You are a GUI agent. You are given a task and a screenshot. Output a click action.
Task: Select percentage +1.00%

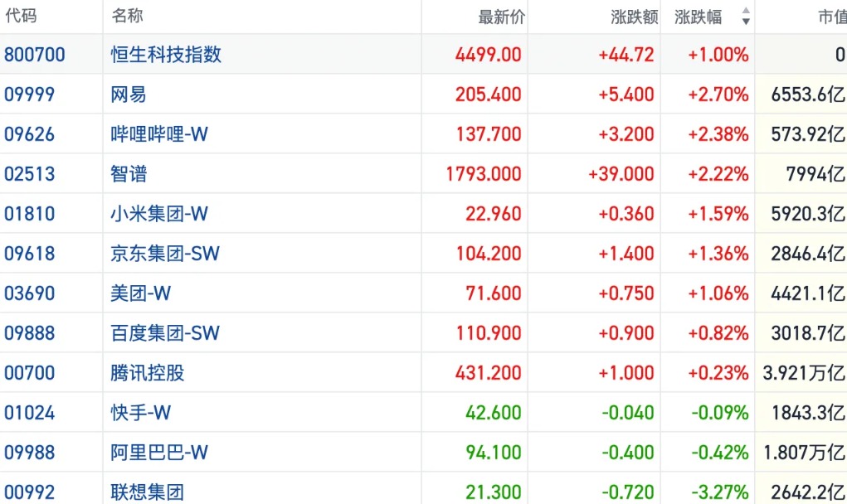pyautogui.click(x=718, y=55)
